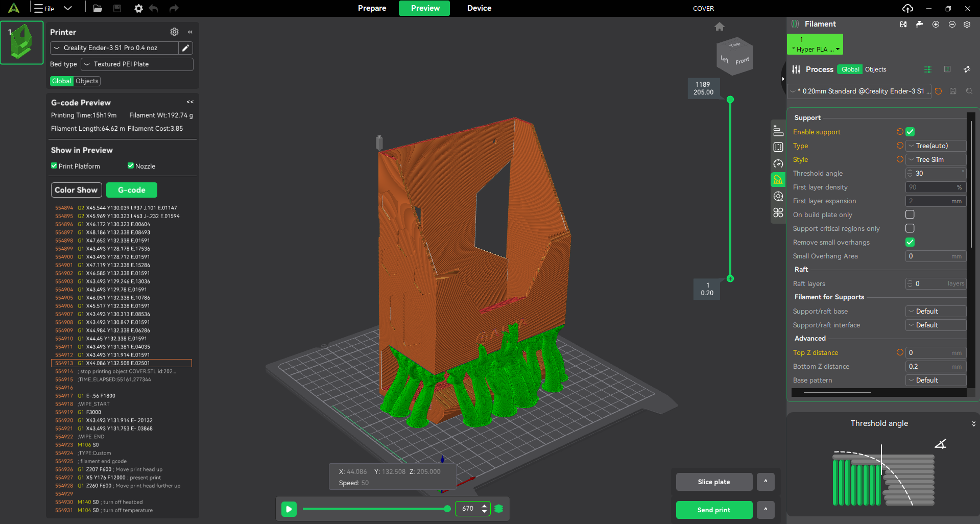This screenshot has height=524, width=980.
Task: Switch to the Prepare tab
Action: (x=372, y=8)
